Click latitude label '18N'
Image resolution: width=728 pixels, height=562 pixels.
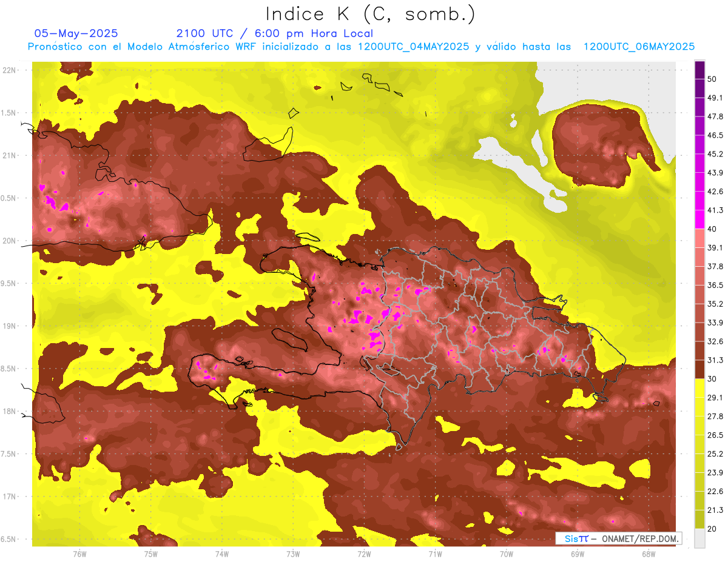tap(9, 412)
